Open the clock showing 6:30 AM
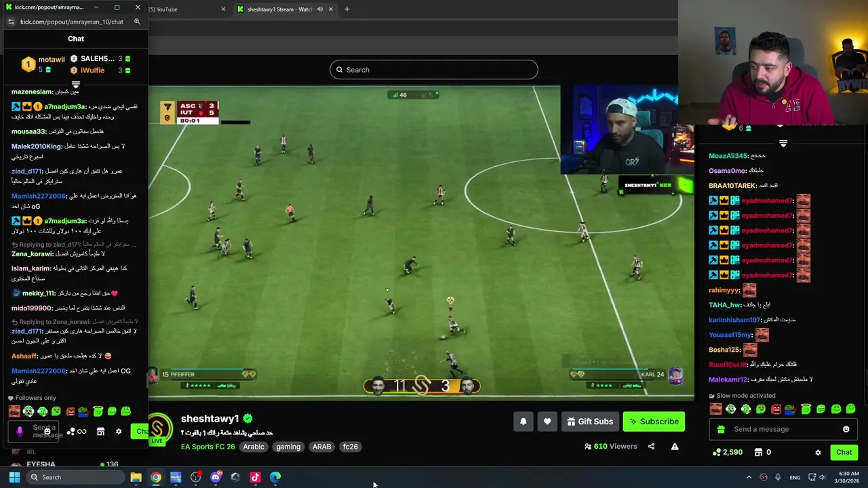Screen dimensions: 868x488 [848, 477]
